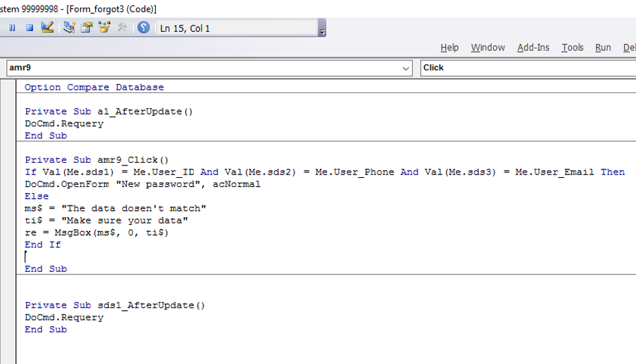Open Visual Basic Help icon
Viewport: 636px width, 364px height.
(x=143, y=28)
